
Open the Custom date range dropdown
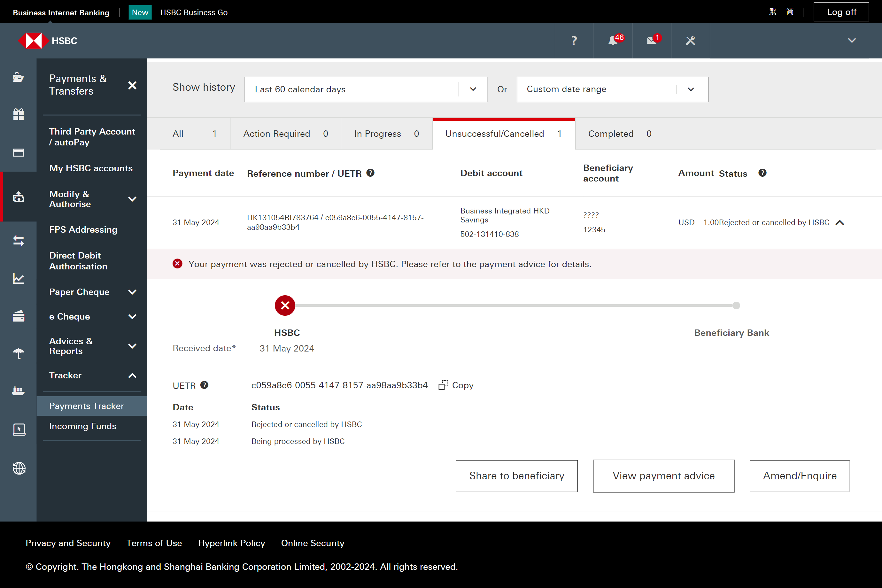pos(612,89)
